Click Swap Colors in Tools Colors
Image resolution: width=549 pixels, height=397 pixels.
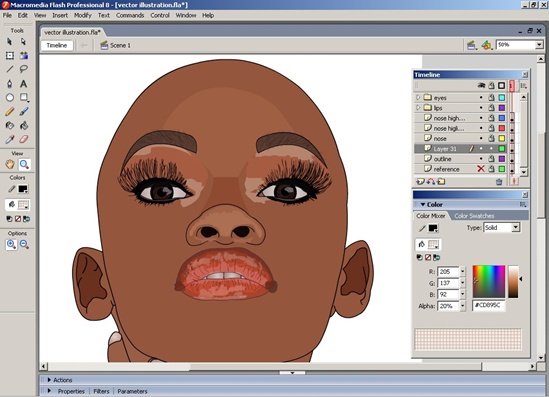click(26, 219)
